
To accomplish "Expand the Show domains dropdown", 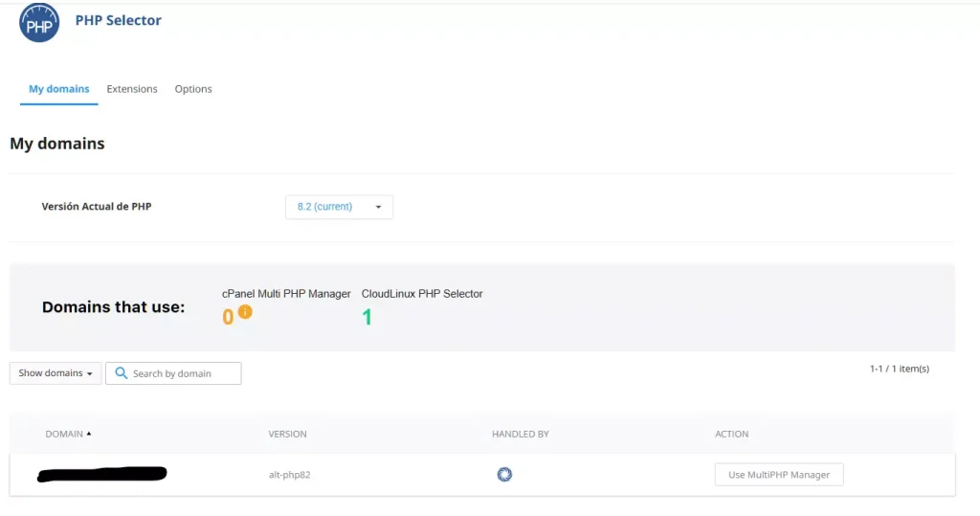I will point(55,373).
